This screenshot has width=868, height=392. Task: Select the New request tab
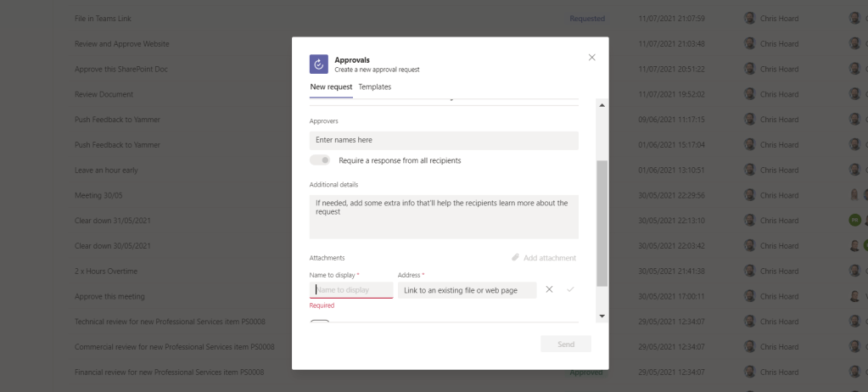(331, 87)
